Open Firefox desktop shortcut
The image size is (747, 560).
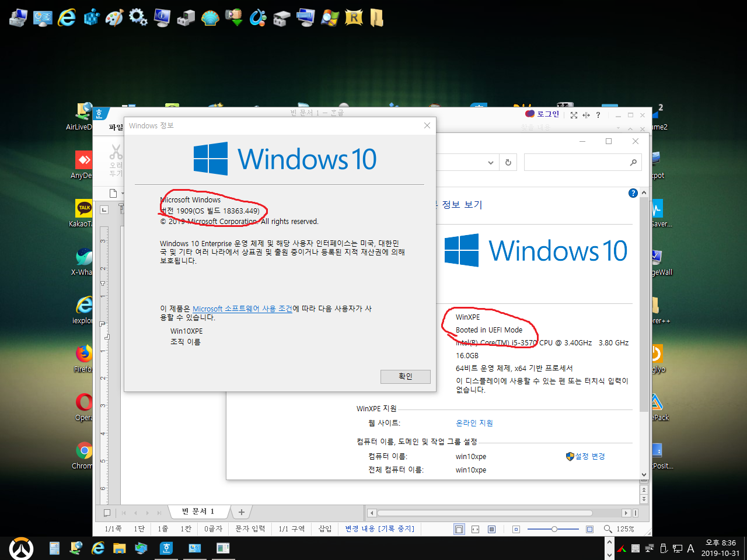pos(84,358)
